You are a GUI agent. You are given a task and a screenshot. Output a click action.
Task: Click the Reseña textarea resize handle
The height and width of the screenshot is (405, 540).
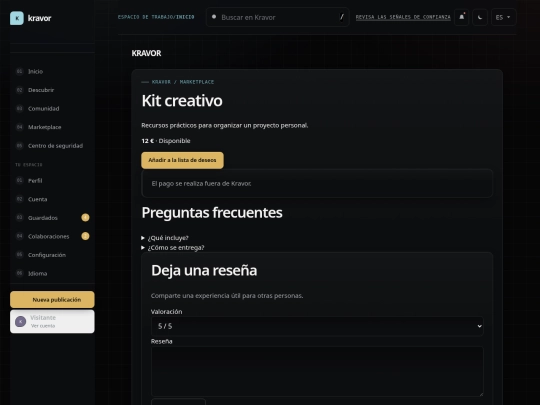tap(481, 394)
